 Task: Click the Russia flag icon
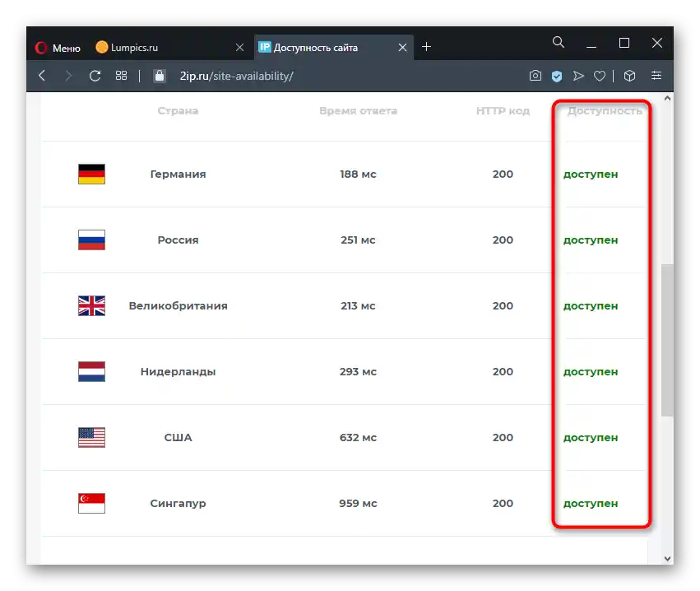[x=91, y=240]
